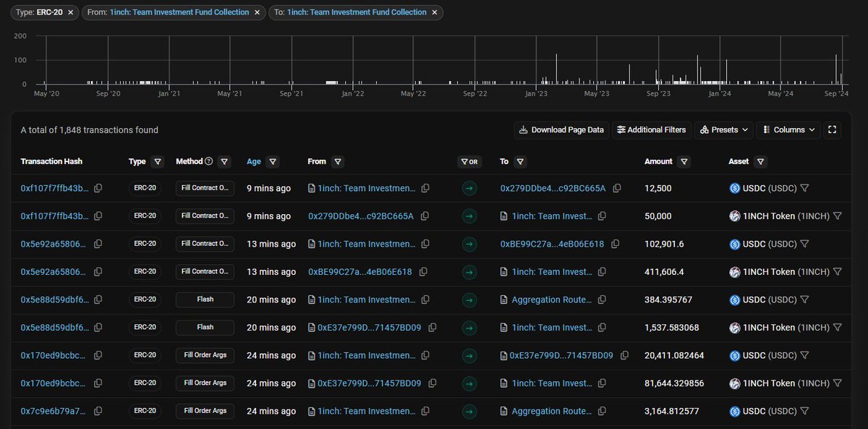The height and width of the screenshot is (429, 868).
Task: Open the Additional Filters panel
Action: click(x=651, y=130)
